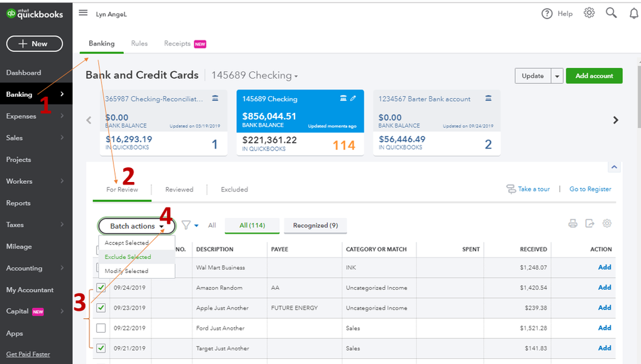This screenshot has height=364, width=641.
Task: Click bank icon on 145689 Checking card
Action: (x=343, y=98)
